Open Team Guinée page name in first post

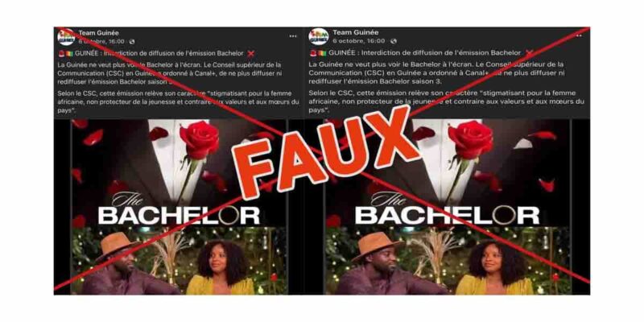point(98,33)
